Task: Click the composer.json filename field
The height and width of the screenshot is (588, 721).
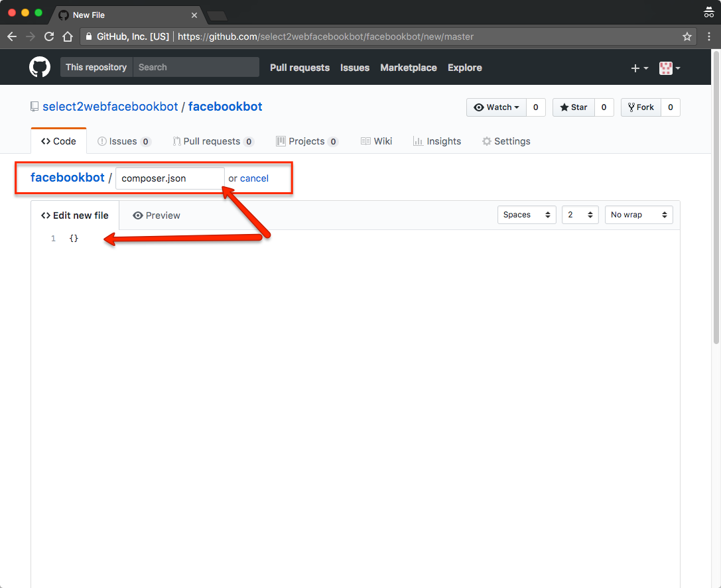Action: (x=170, y=178)
